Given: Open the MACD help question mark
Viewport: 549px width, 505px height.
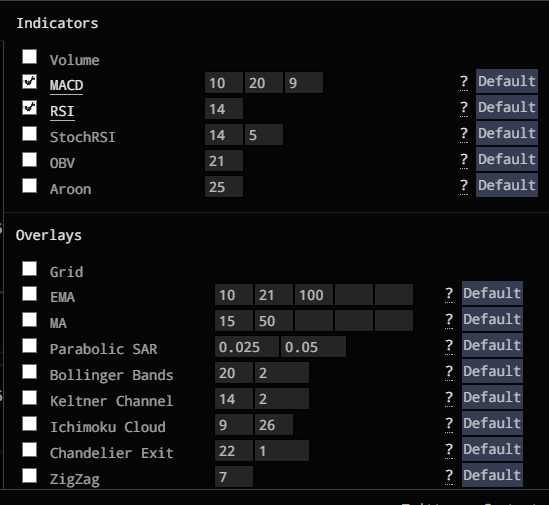Looking at the screenshot, I should pos(464,82).
